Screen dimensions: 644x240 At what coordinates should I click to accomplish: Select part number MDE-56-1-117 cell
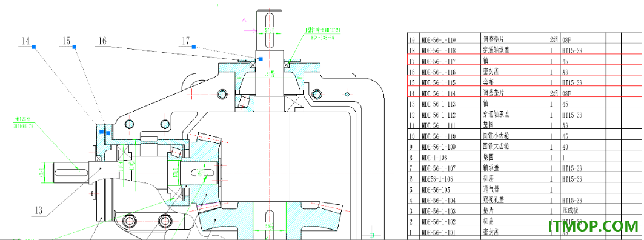(439, 62)
